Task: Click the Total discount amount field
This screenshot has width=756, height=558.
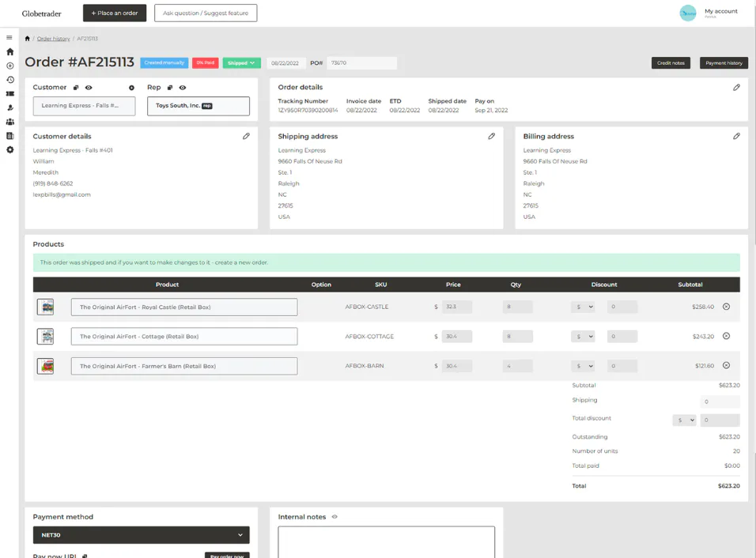Action: [x=720, y=420]
